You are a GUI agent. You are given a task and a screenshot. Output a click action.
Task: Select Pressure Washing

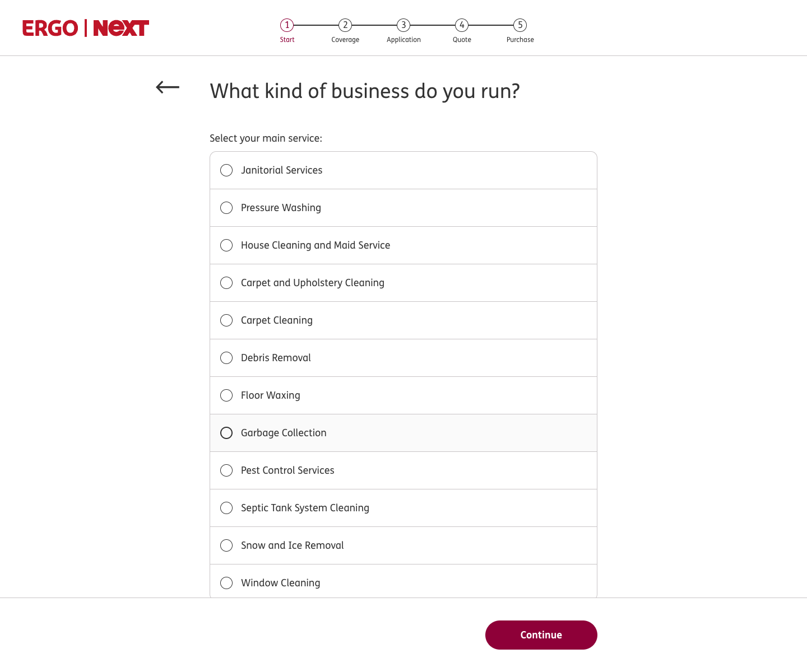point(226,208)
